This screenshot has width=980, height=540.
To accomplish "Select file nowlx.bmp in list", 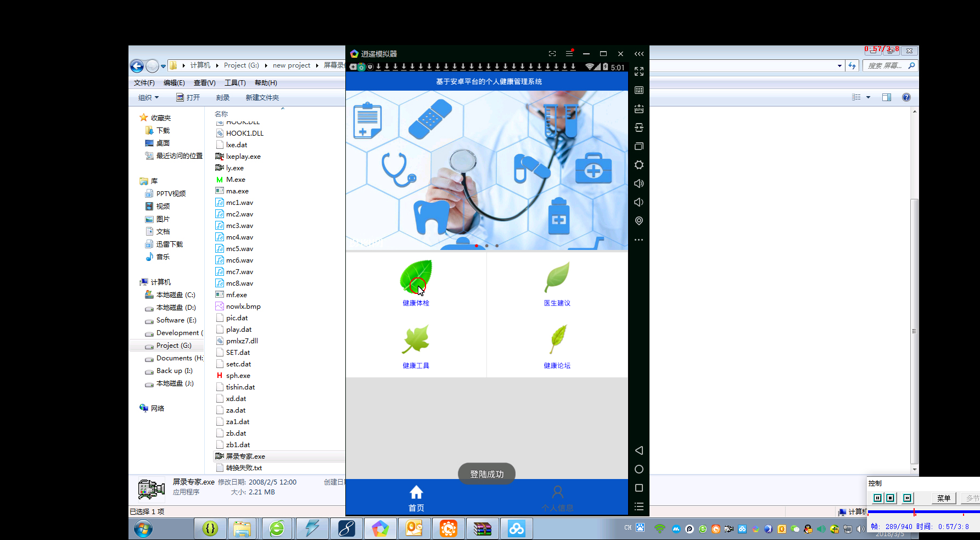I will point(243,307).
